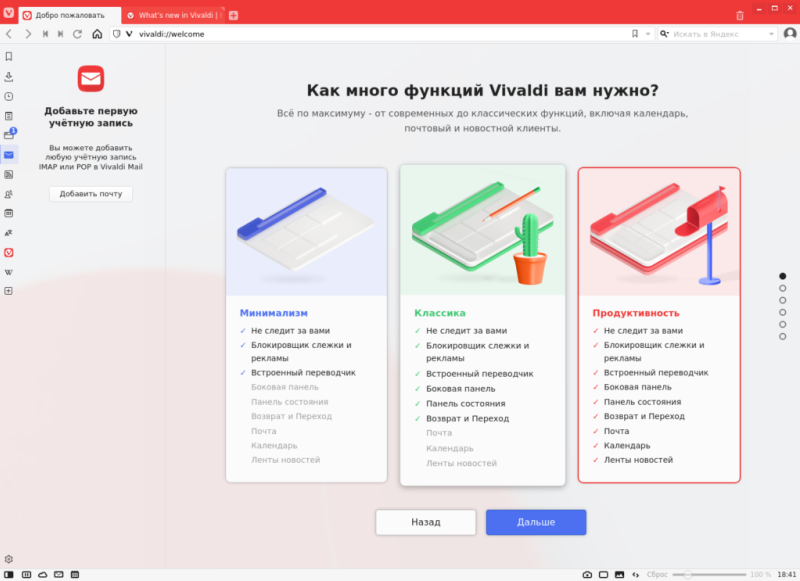
Task: Click the vivaldi://welcome address field
Action: [x=383, y=34]
